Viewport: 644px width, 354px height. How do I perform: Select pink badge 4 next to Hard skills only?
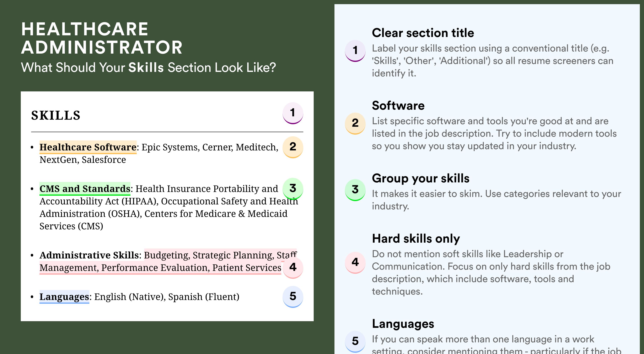pyautogui.click(x=355, y=263)
